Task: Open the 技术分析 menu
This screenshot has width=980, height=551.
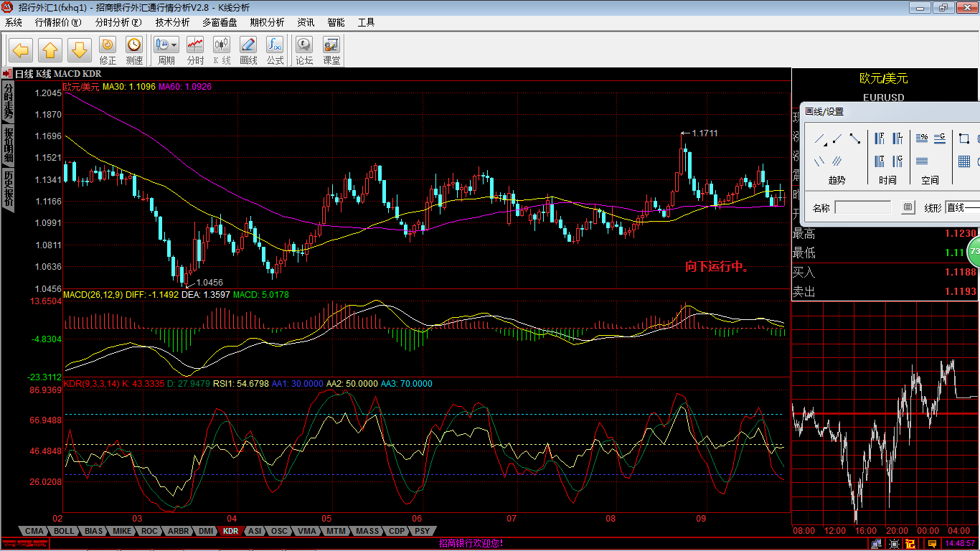Action: click(x=172, y=22)
